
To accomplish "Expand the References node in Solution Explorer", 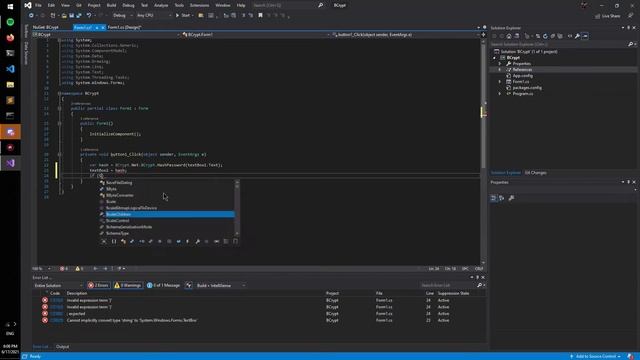I will pos(500,70).
